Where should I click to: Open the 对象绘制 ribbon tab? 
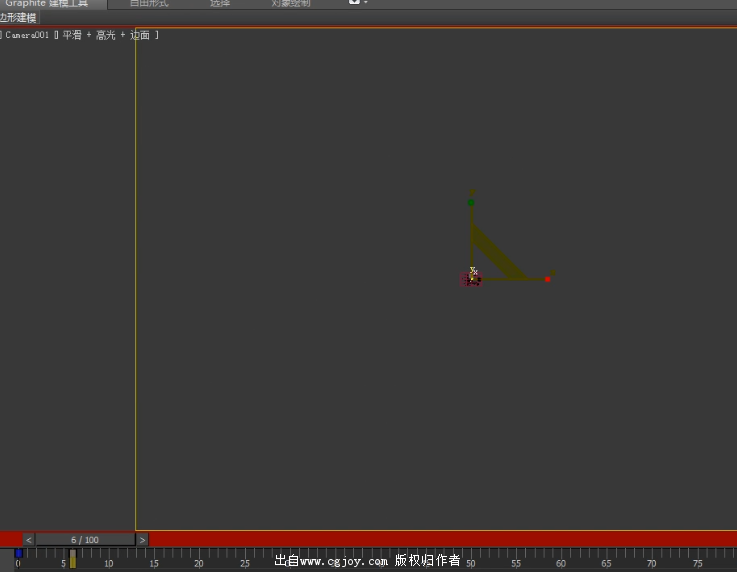coord(290,4)
